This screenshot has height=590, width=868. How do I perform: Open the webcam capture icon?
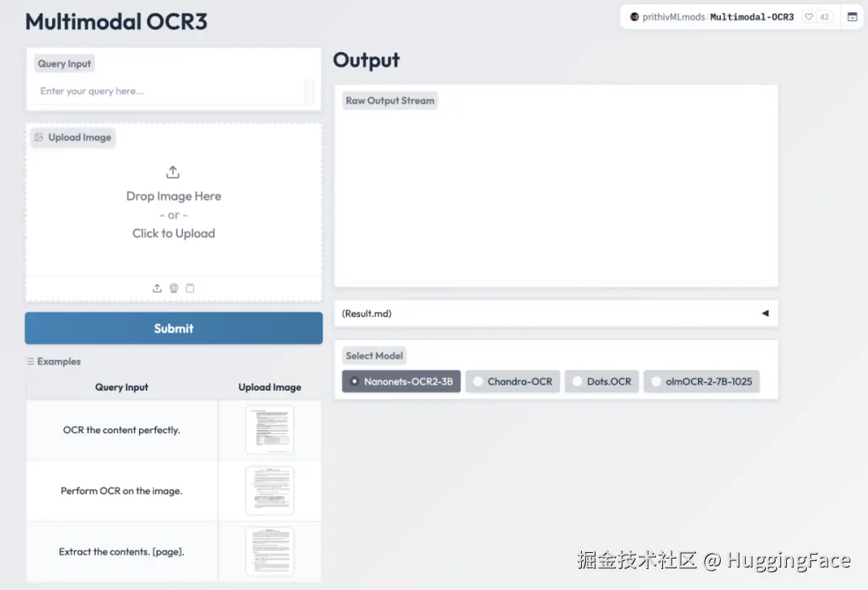click(174, 288)
